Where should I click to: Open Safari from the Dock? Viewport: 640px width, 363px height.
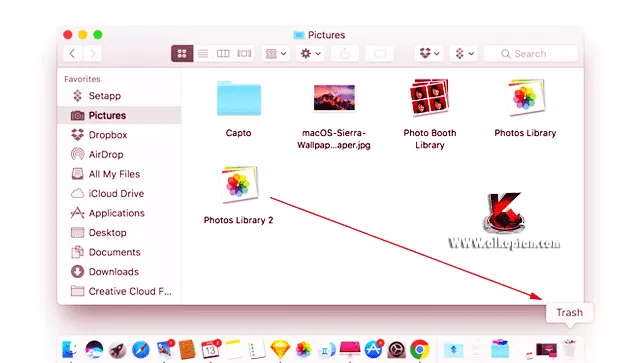pyautogui.click(x=140, y=350)
